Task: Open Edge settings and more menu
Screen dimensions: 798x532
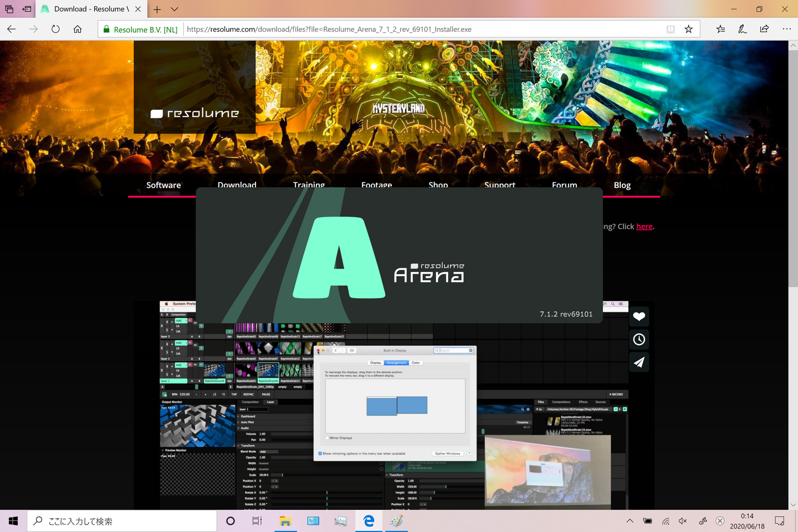Action: coord(786,29)
